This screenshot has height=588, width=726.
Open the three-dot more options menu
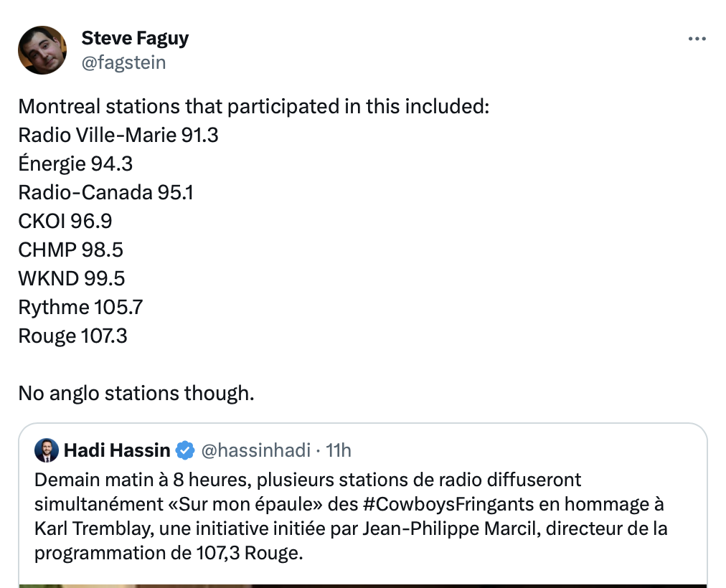coord(697,39)
